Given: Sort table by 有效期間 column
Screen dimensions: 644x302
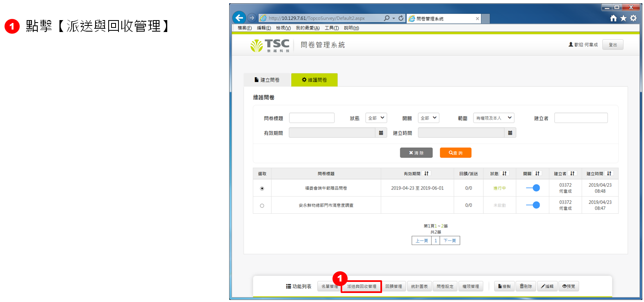Looking at the screenshot, I should point(426,174).
